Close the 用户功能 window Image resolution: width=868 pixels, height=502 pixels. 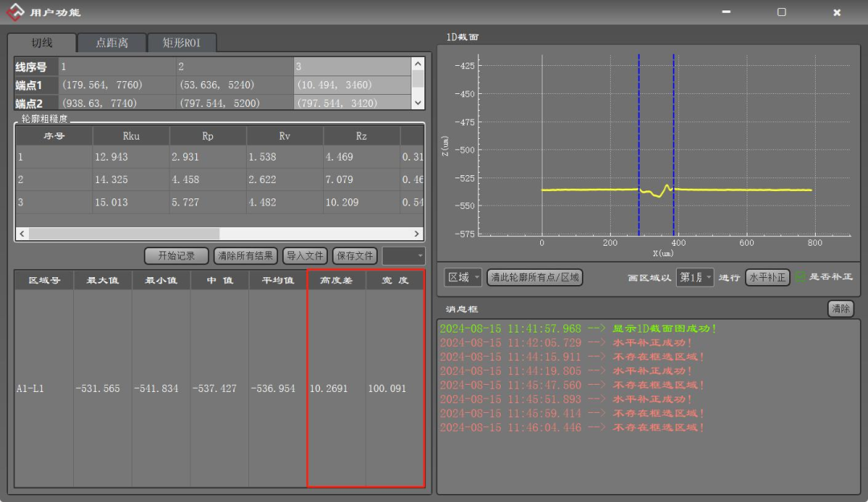point(837,12)
